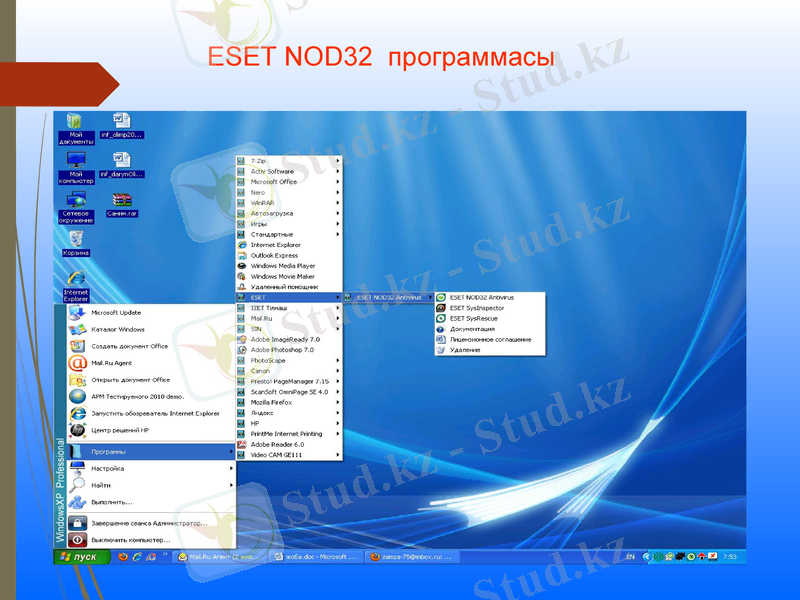Launch ESET NOD32 Antivirus from the submenu
The width and height of the screenshot is (800, 600).
point(485,298)
